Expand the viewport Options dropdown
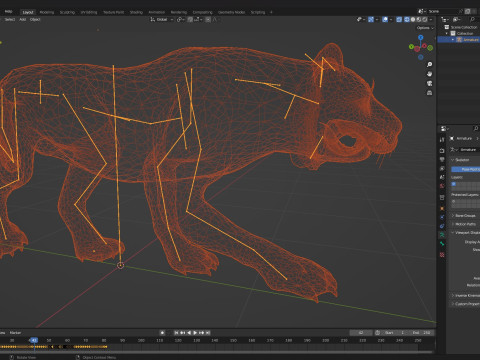This screenshot has height=360, width=480. point(425,28)
